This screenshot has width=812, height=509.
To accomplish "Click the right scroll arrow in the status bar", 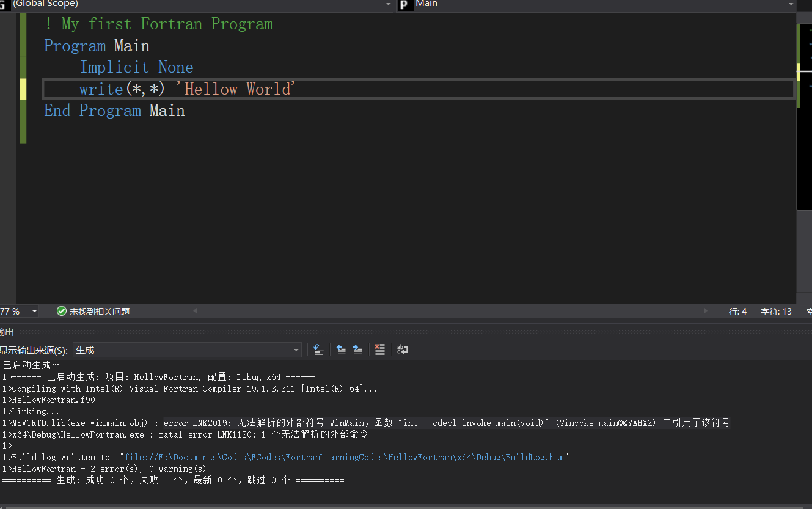I will tap(706, 311).
